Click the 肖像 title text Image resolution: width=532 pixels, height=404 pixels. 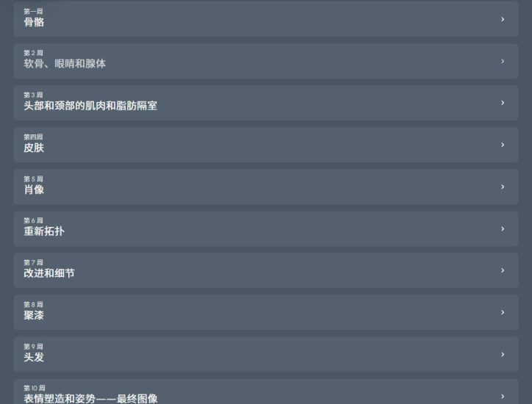point(34,190)
